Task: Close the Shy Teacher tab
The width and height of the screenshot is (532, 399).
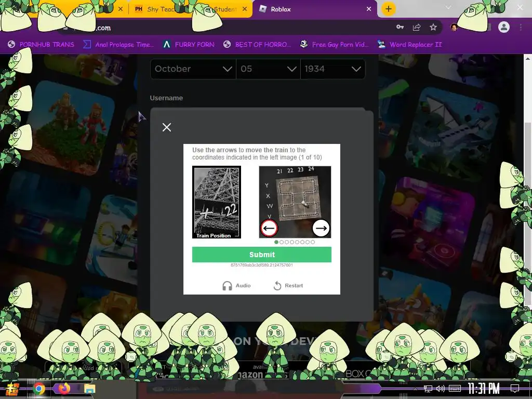Action: click(x=245, y=9)
